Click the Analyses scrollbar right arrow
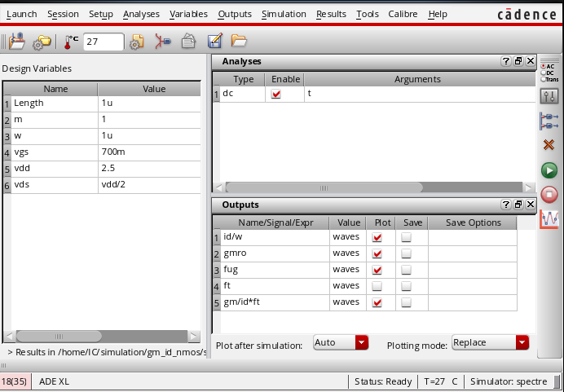Image resolution: width=564 pixels, height=392 pixels. point(528,187)
